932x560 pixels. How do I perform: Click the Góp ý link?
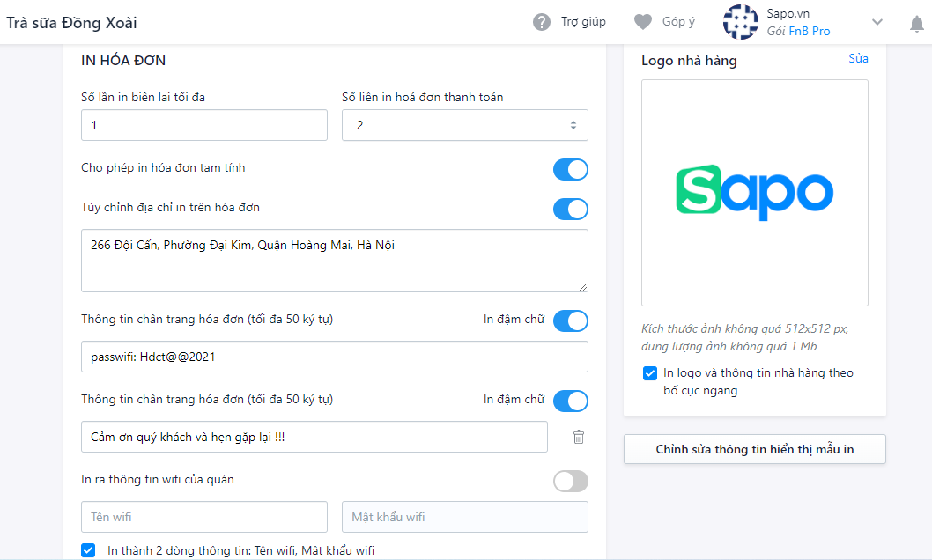tap(678, 22)
